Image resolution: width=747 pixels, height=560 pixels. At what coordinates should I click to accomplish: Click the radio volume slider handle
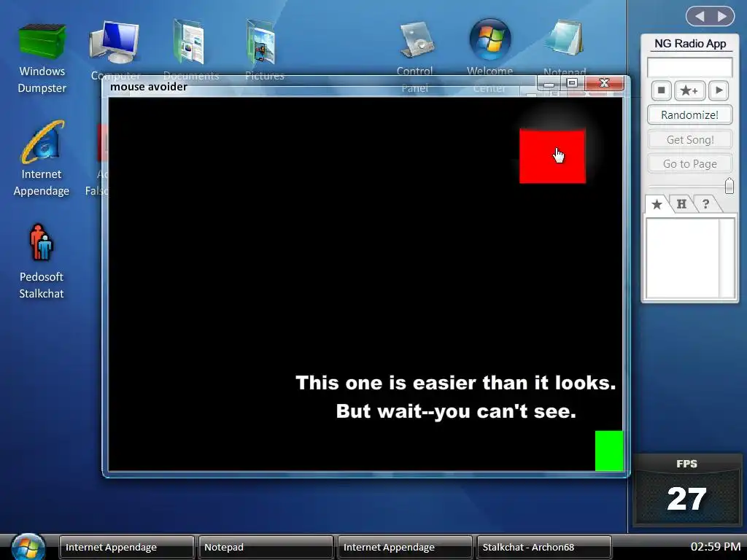tap(729, 186)
